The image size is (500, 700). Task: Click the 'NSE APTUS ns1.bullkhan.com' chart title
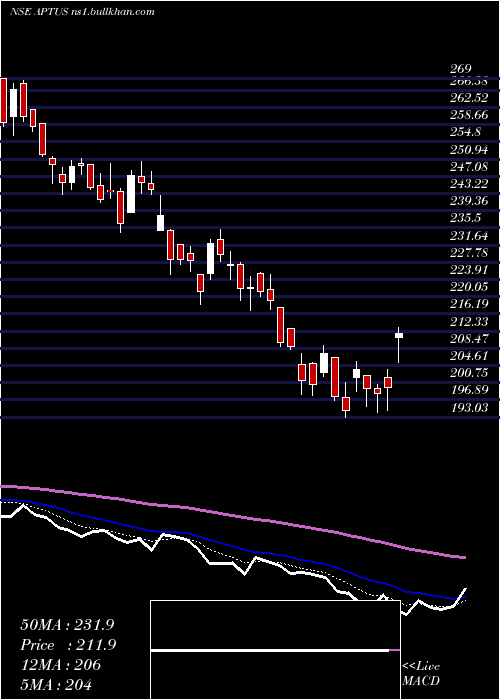click(x=82, y=12)
